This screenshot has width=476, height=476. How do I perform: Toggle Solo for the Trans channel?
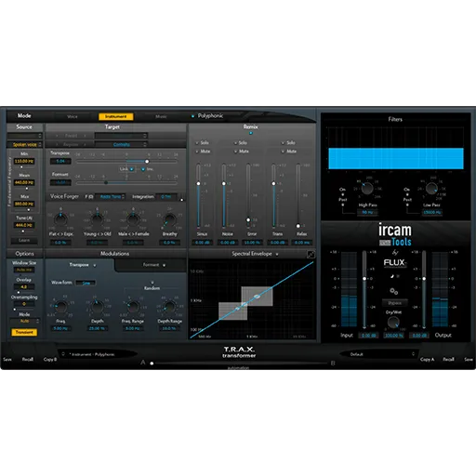(283, 143)
